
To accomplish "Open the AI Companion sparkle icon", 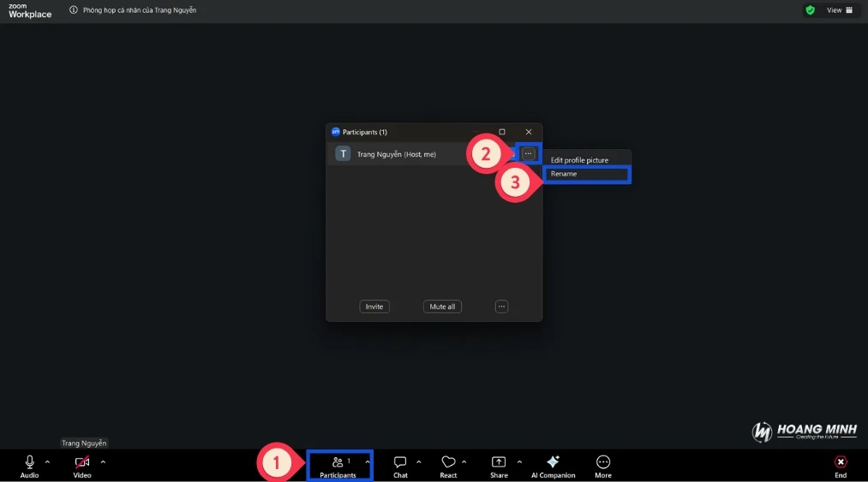I will 553,462.
